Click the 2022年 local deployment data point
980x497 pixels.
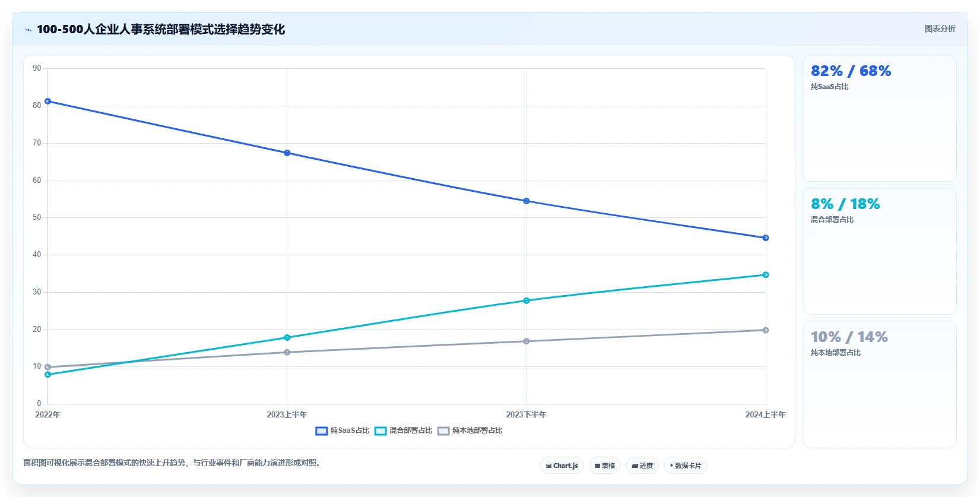click(x=47, y=368)
